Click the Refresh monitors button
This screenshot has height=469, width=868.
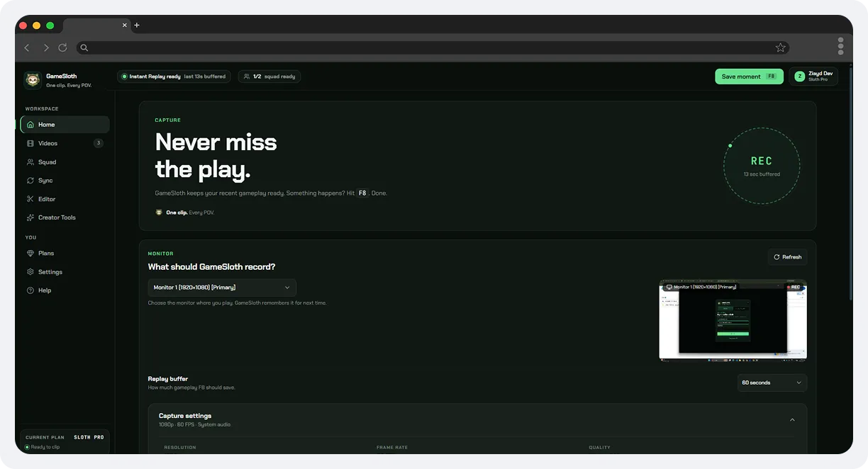[x=787, y=257]
